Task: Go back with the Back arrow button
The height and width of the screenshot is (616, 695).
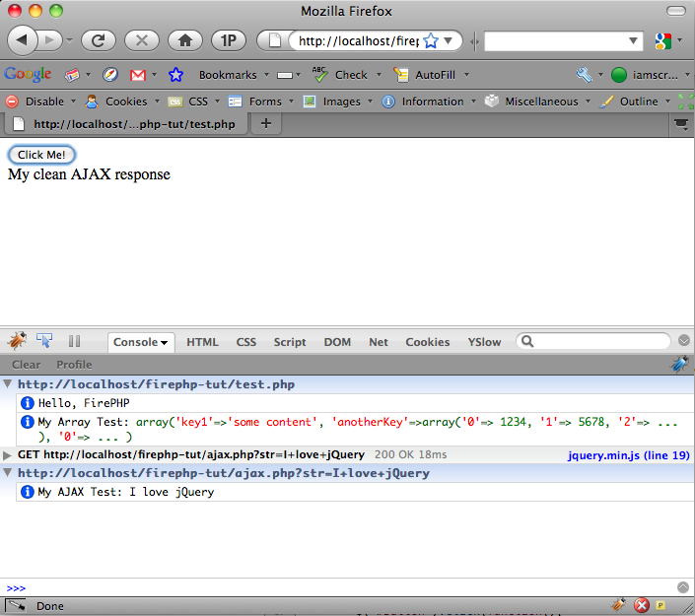Action: [22, 40]
